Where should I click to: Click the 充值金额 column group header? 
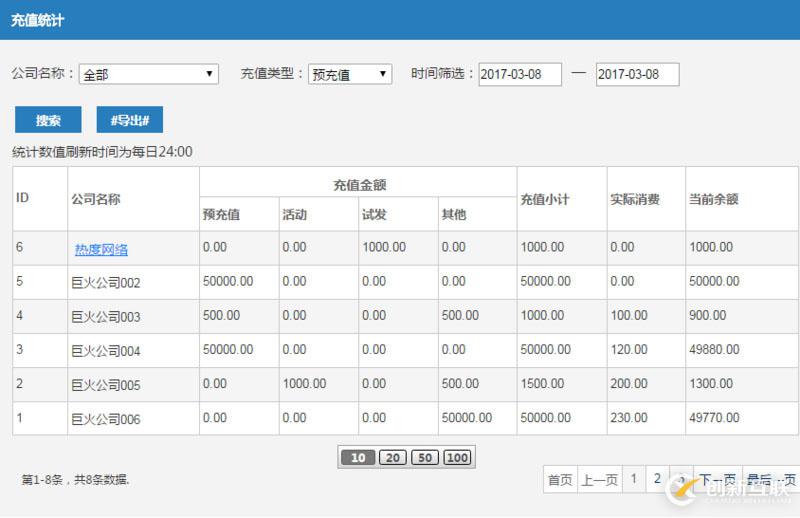[359, 184]
